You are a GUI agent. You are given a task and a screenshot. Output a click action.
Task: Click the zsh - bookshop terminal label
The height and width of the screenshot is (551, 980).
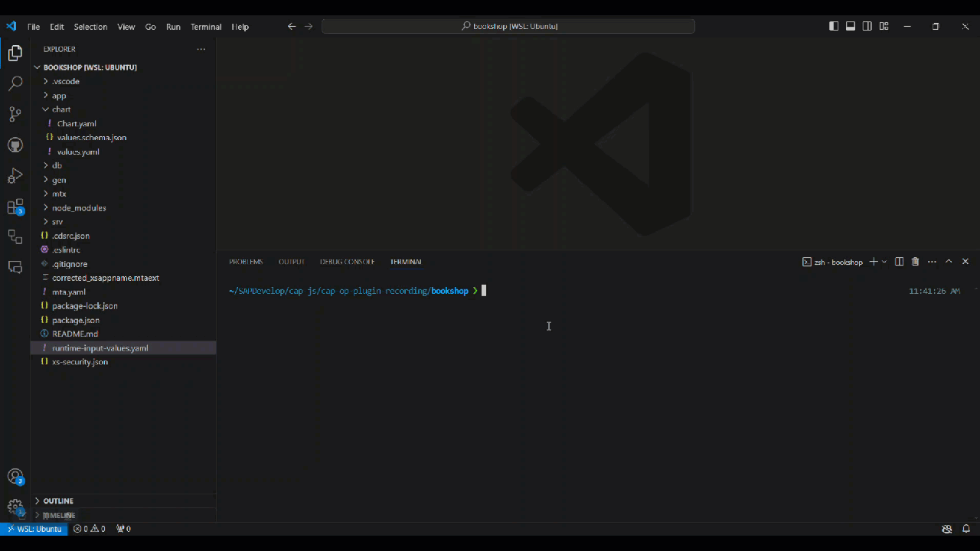(x=832, y=262)
